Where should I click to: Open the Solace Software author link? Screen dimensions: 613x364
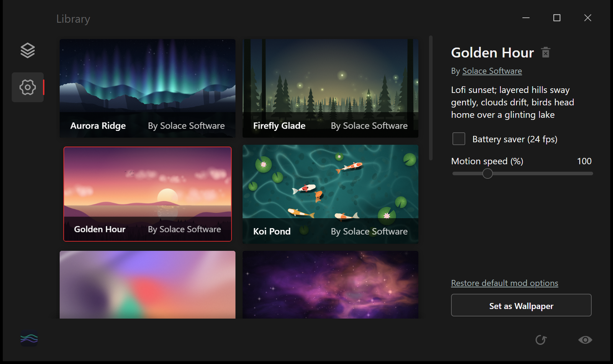point(492,71)
